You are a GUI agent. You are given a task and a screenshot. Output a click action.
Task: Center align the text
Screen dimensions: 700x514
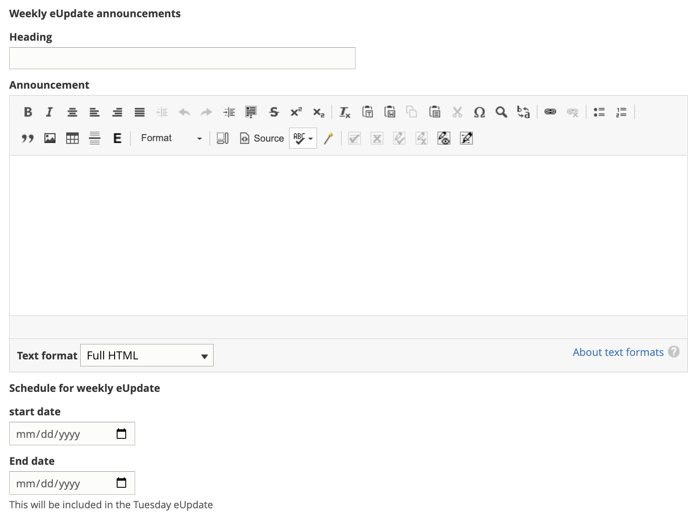72,112
